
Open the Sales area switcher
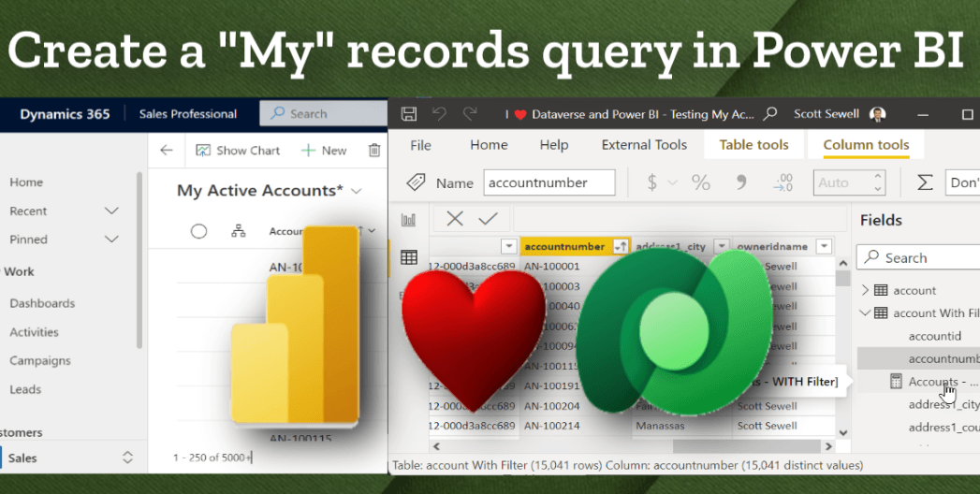tap(127, 458)
